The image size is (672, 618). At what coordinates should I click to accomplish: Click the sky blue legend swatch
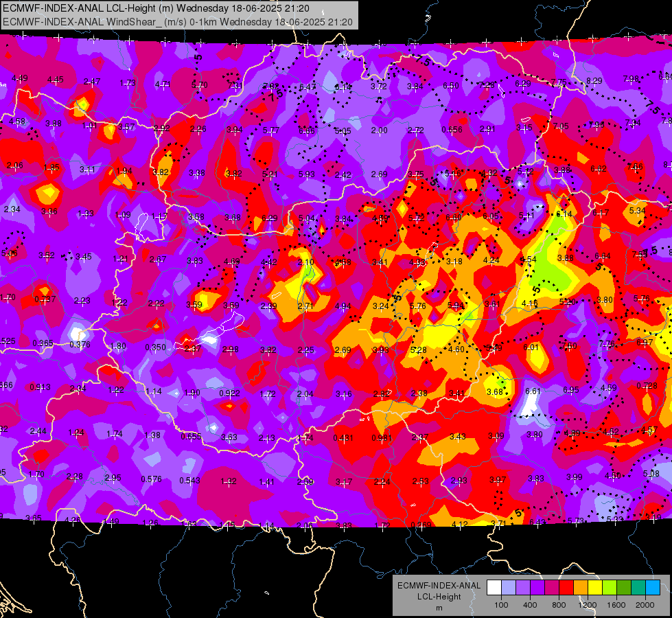pos(653,588)
